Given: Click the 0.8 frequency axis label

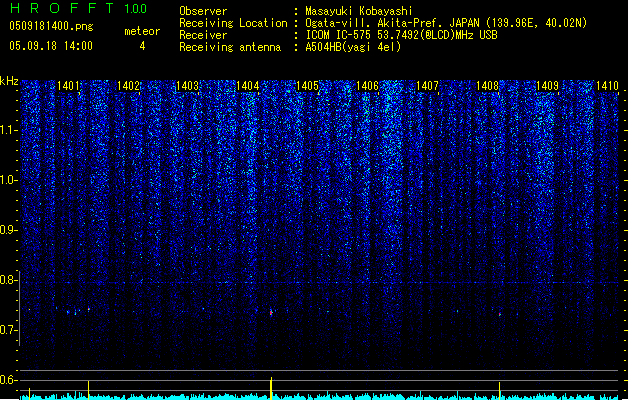Looking at the screenshot, I should point(9,280).
